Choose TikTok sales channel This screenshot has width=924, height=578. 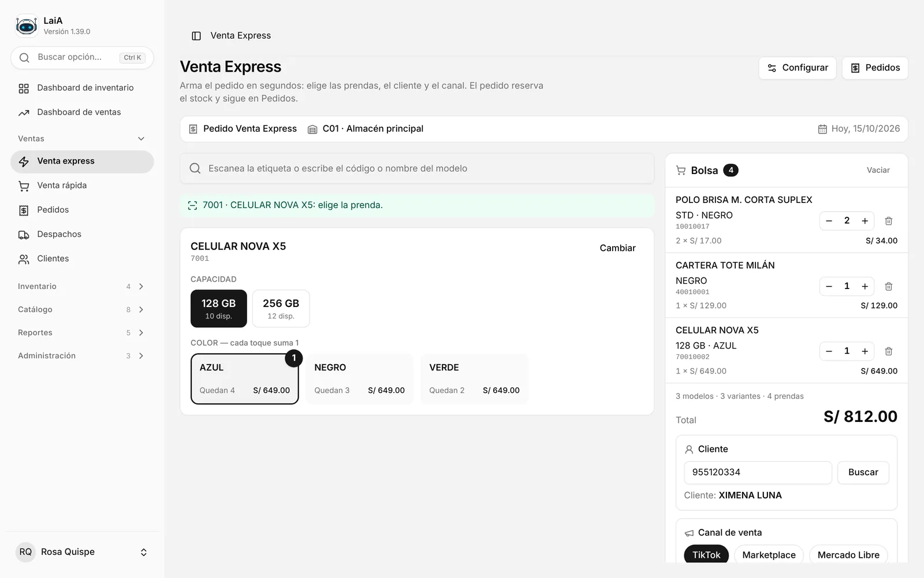706,555
